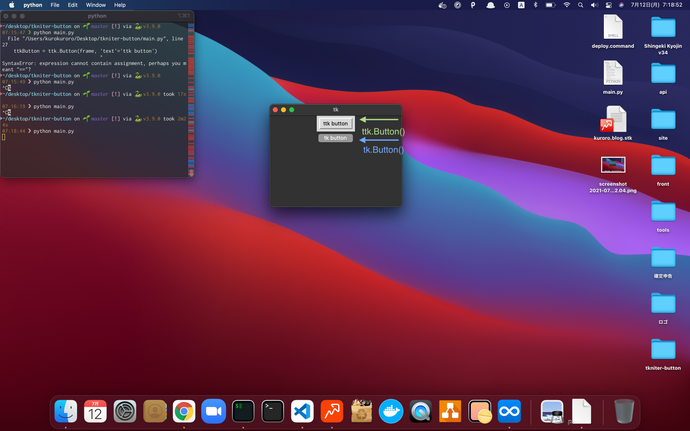Click the python terminal window title bar
The width and height of the screenshot is (690, 431).
tap(97, 16)
